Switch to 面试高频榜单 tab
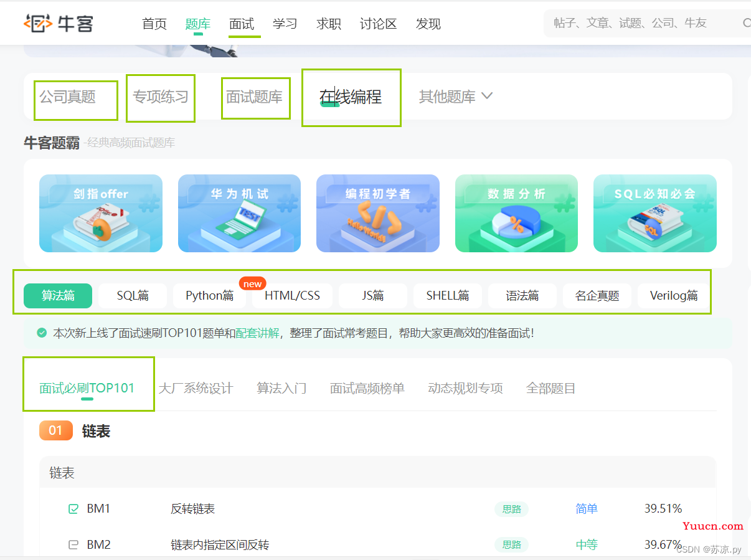751x560 pixels. [x=367, y=388]
